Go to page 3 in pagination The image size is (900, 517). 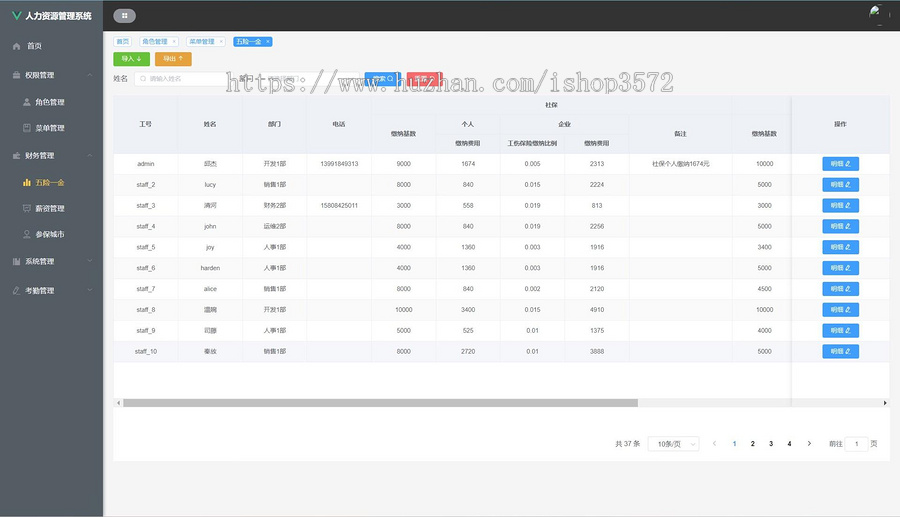(771, 444)
